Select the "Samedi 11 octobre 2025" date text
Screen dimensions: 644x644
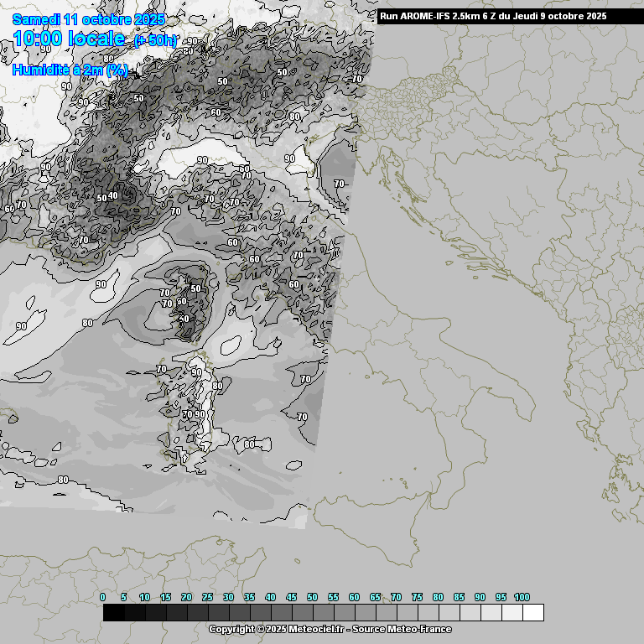(88, 19)
